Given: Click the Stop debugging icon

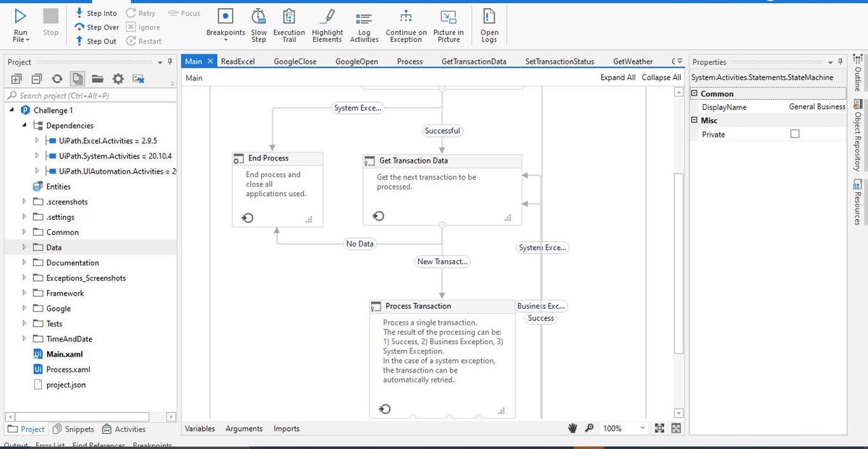Looking at the screenshot, I should [x=51, y=16].
